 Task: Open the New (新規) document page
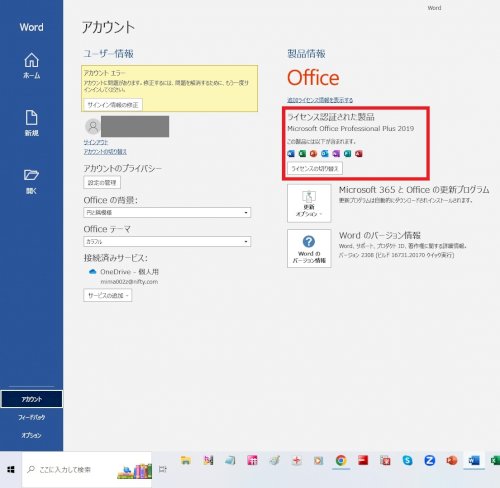point(31,123)
